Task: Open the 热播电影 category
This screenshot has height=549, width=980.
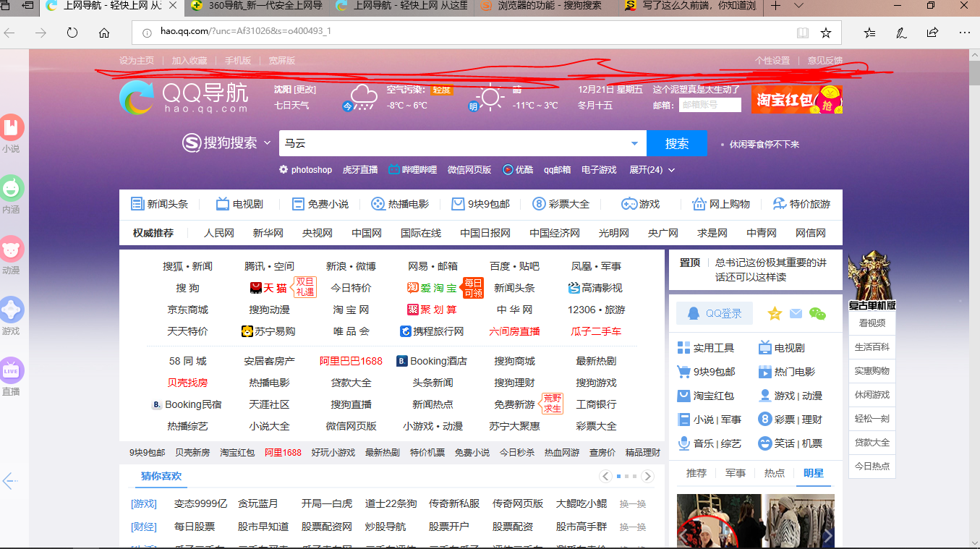Action: [x=400, y=204]
